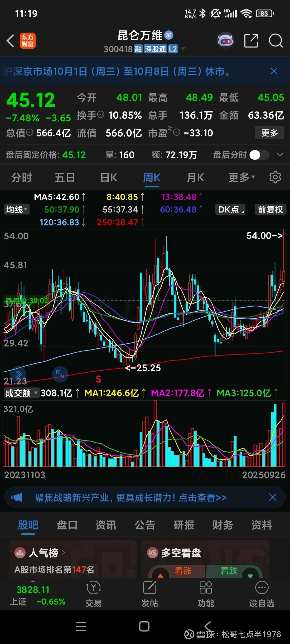Expand the 人气榜 chevron
This screenshot has width=290, height=644.
tap(63, 553)
